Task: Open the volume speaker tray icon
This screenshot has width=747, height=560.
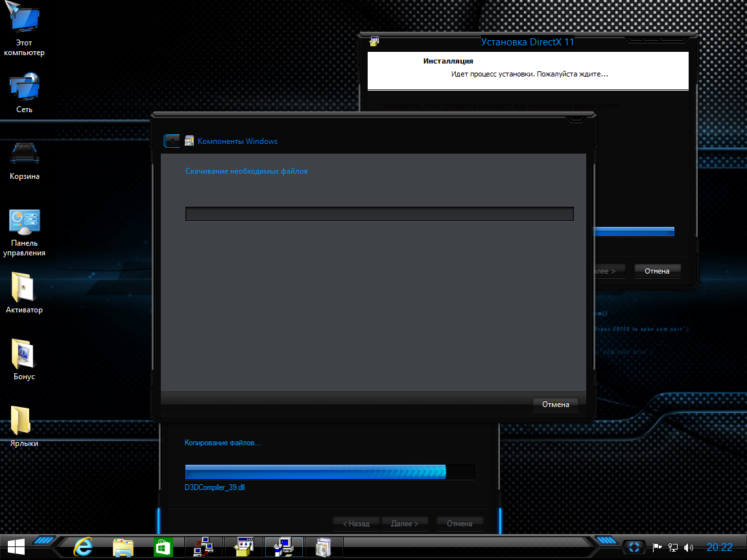Action: pos(689,548)
